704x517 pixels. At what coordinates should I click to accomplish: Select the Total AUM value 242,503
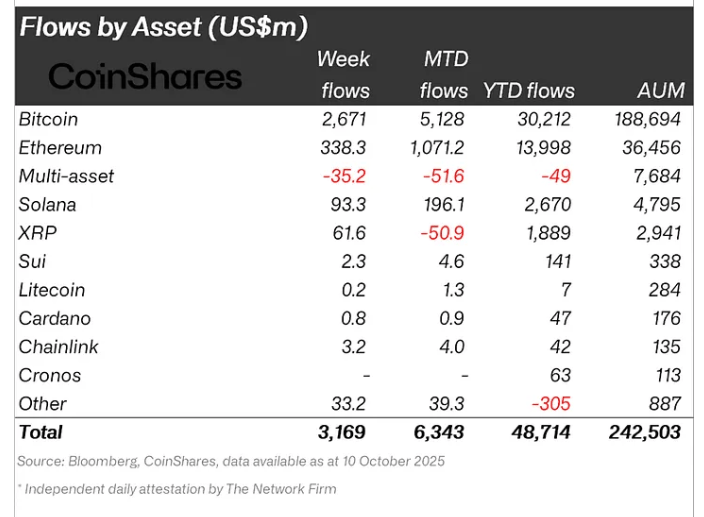(643, 432)
